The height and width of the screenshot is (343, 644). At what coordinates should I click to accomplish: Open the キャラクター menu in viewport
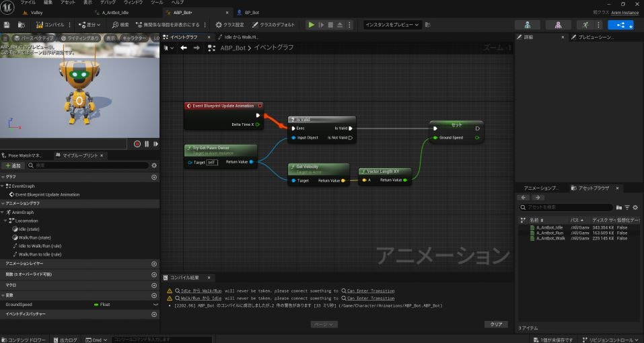click(x=134, y=38)
